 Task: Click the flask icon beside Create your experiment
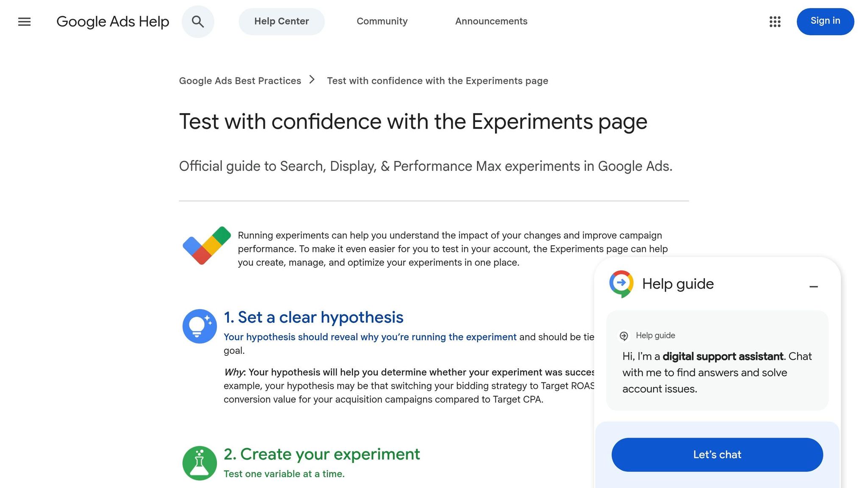(x=199, y=463)
